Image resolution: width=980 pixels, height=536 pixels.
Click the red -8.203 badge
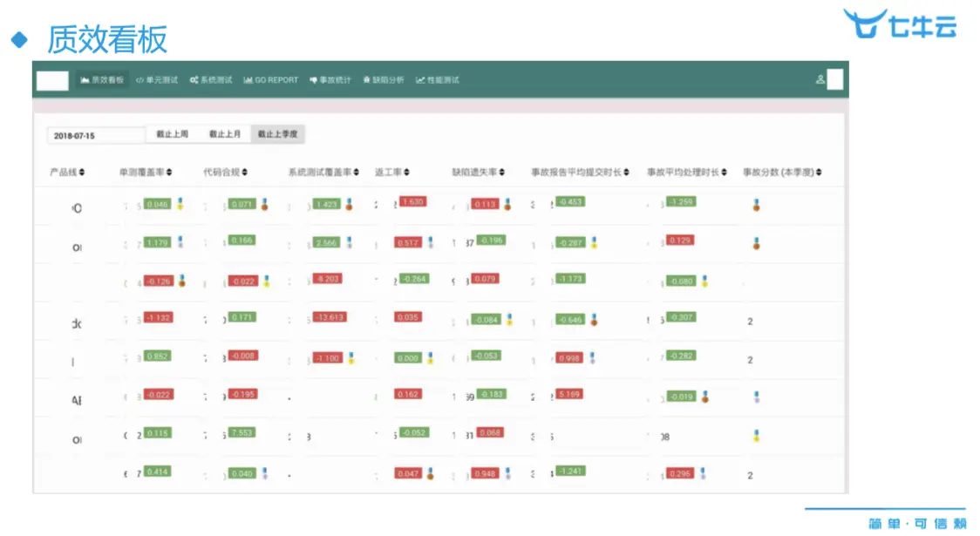(x=327, y=279)
